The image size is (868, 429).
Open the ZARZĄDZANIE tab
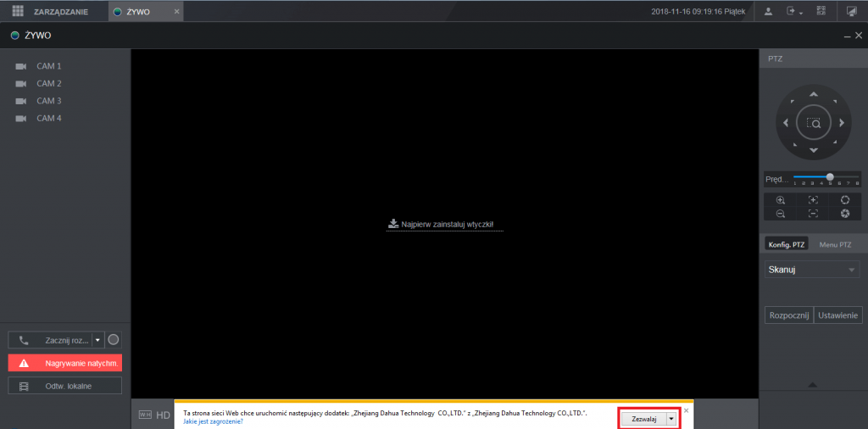59,12
